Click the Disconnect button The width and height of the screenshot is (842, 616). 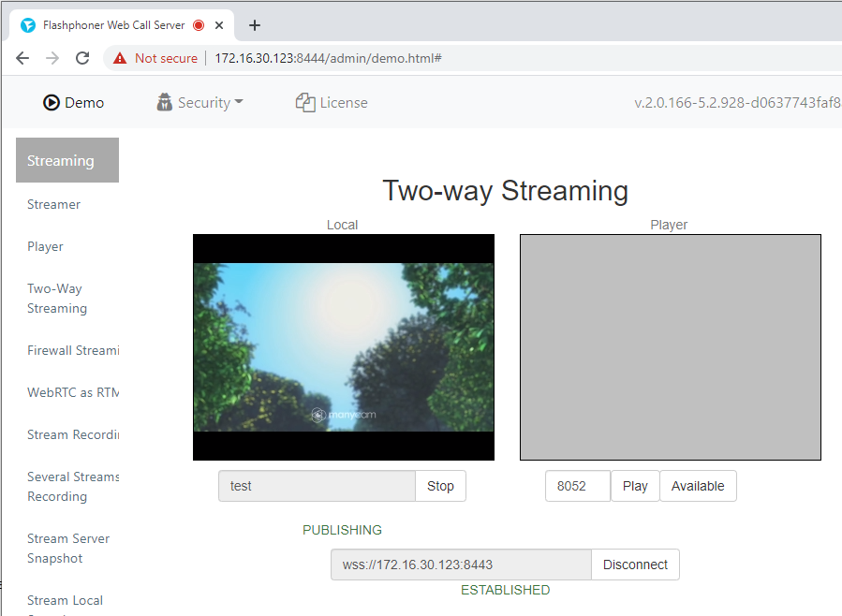coord(635,565)
